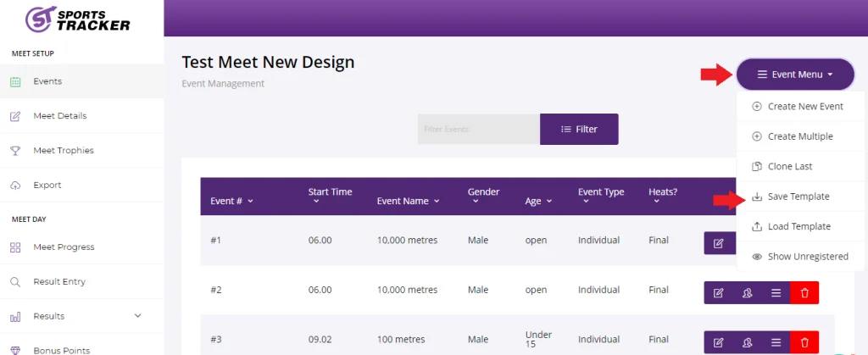Open Meet Trophies from the sidebar

pos(63,151)
